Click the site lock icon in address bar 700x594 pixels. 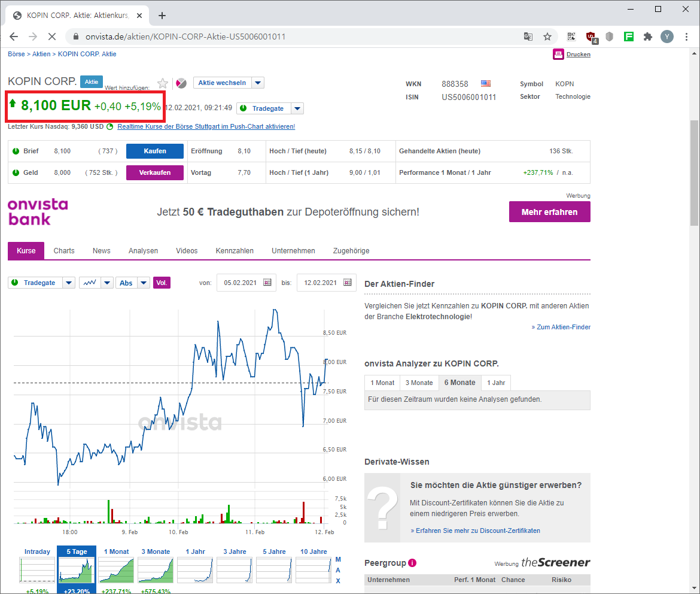76,37
